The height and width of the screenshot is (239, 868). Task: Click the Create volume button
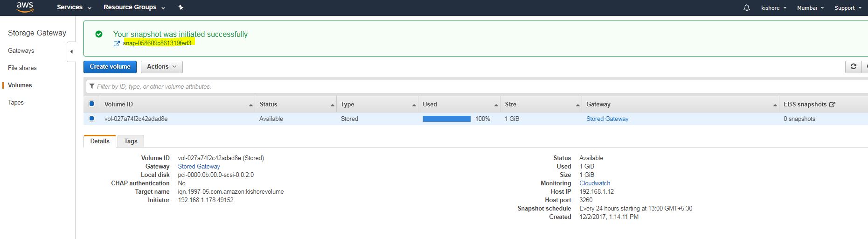110,67
